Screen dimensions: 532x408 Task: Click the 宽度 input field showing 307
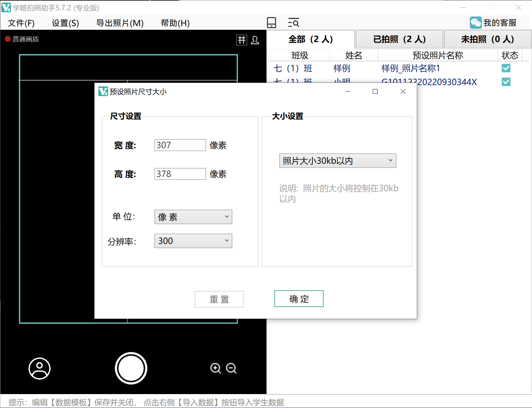pyautogui.click(x=180, y=145)
